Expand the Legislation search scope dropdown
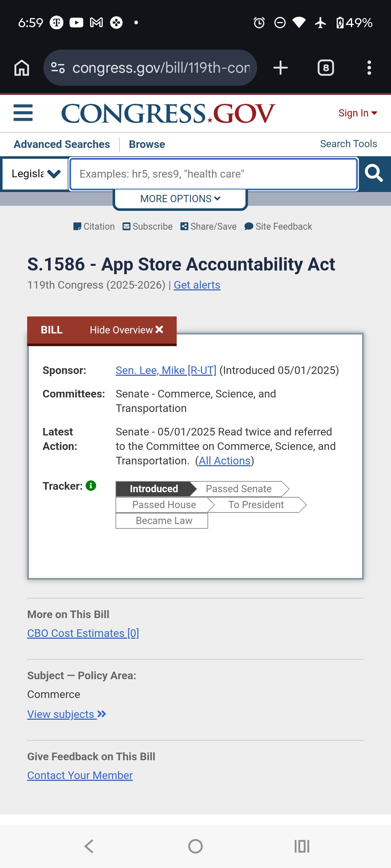Screen dimensions: 391x868 [x=35, y=174]
